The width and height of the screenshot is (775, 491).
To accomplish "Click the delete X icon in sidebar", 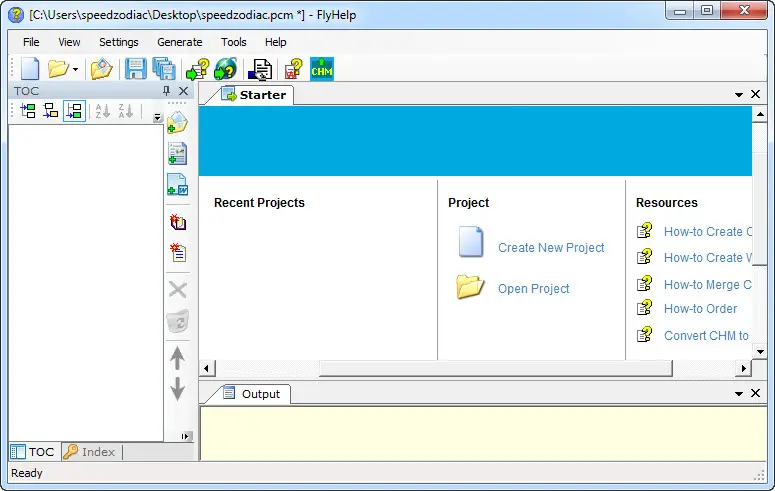I will 177,290.
